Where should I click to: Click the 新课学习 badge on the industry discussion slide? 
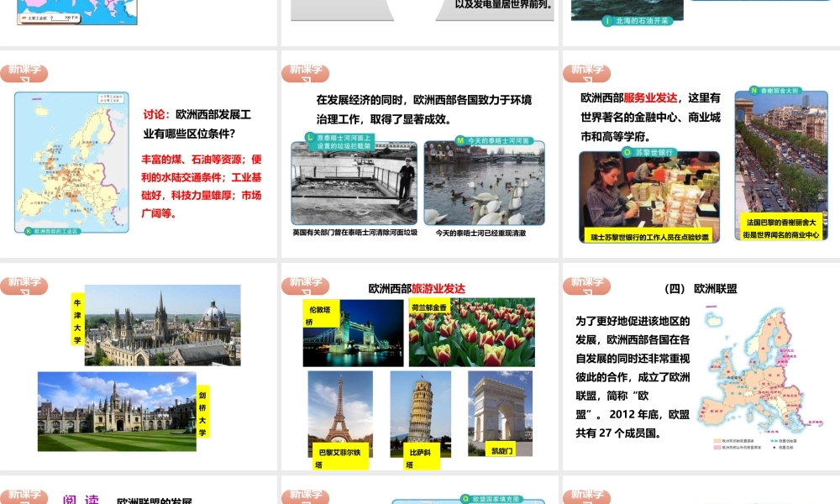pyautogui.click(x=24, y=73)
